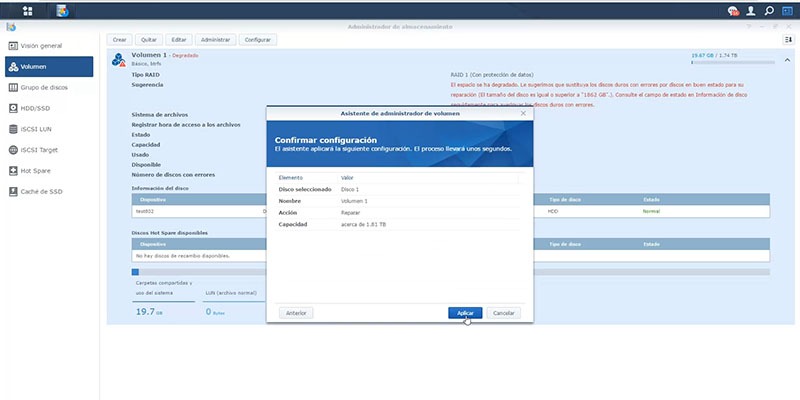Image resolution: width=800 pixels, height=400 pixels.
Task: Click 'No hay discos de recambio disponibles' row
Action: click(x=451, y=256)
